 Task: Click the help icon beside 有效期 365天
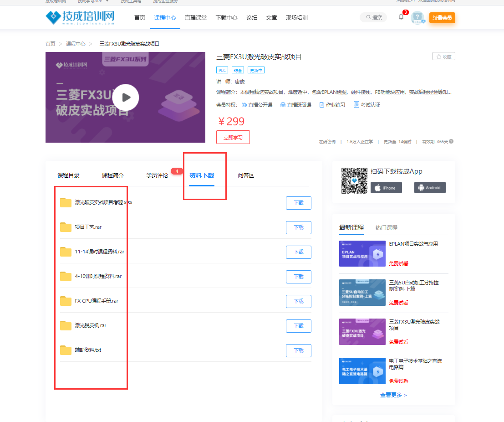pyautogui.click(x=451, y=141)
